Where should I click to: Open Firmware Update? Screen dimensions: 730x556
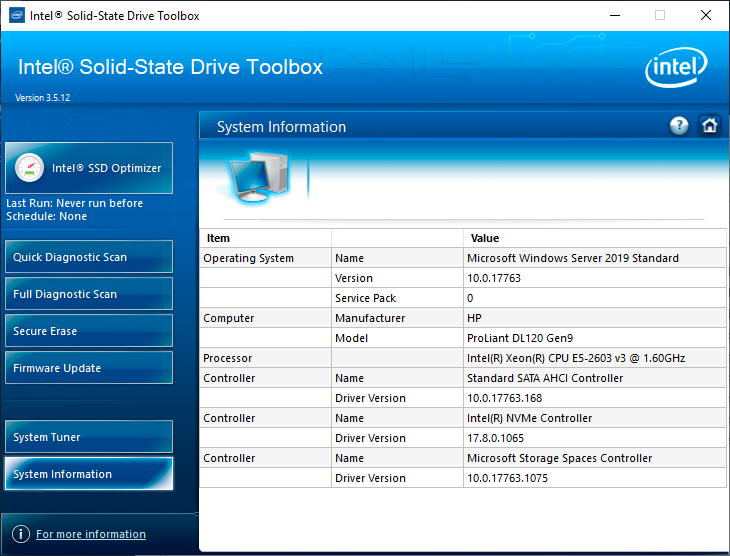(88, 368)
